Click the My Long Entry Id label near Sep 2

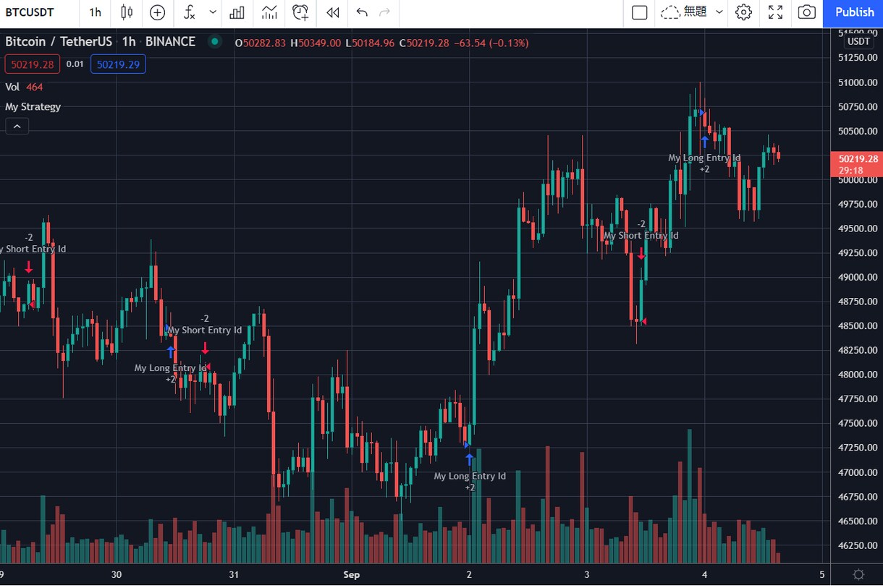[x=470, y=476]
